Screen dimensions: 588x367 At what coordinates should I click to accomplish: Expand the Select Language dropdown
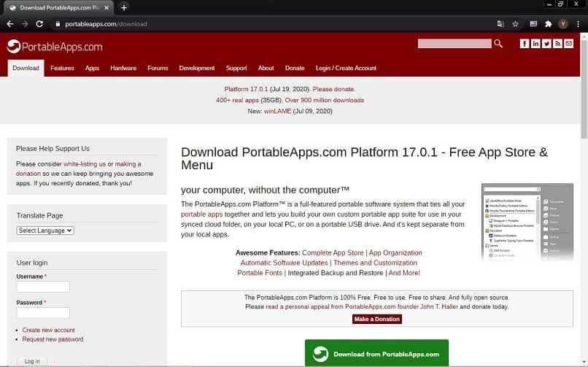pyautogui.click(x=45, y=231)
